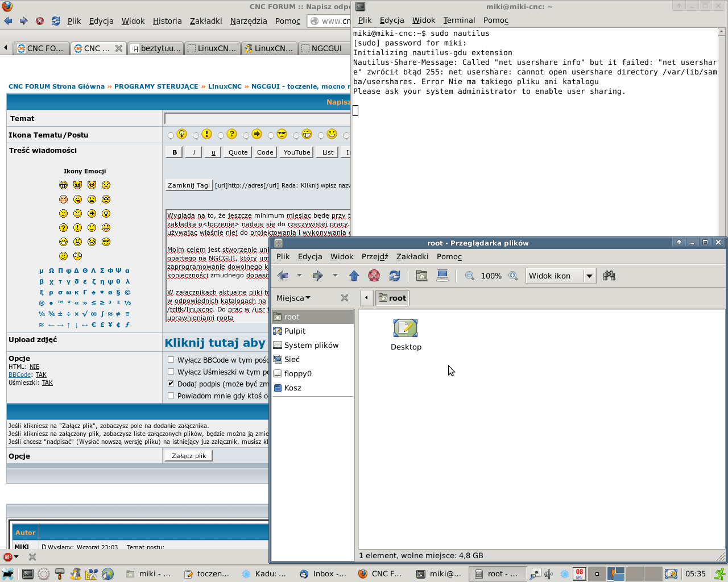Close the Miejsca side pane

345,298
